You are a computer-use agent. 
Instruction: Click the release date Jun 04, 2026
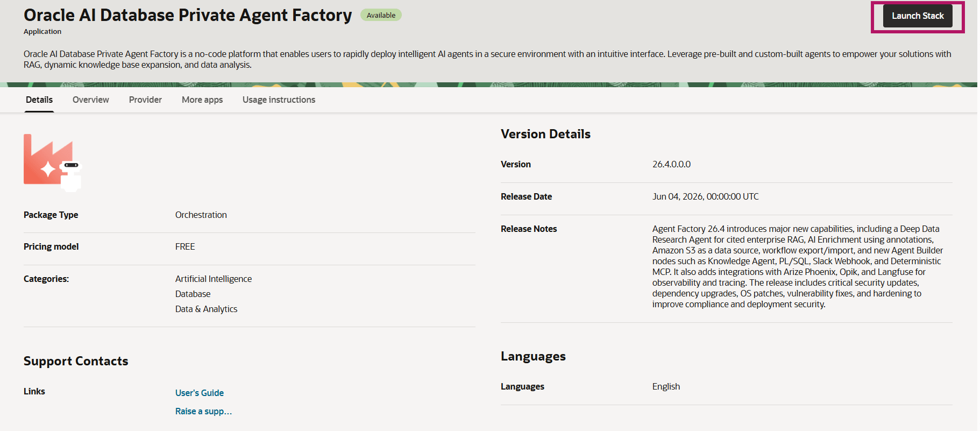click(x=706, y=196)
